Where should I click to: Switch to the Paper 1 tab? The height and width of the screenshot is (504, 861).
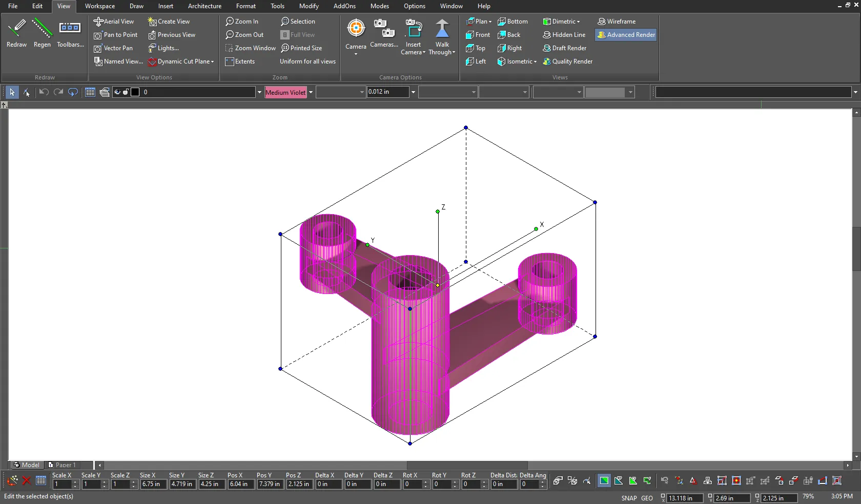tap(63, 465)
